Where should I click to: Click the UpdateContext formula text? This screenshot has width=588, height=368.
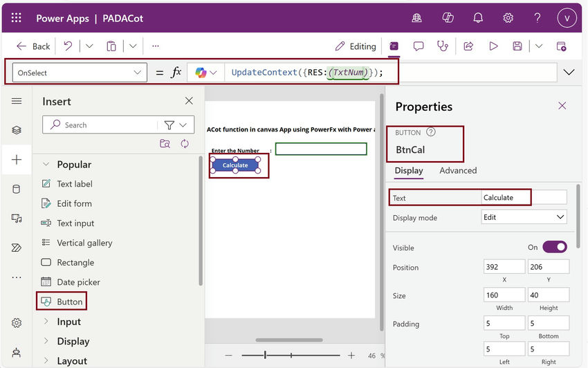[307, 73]
